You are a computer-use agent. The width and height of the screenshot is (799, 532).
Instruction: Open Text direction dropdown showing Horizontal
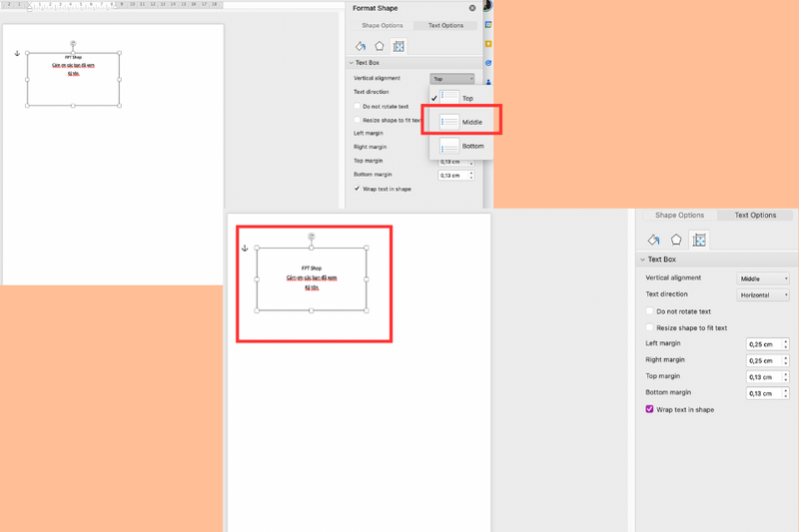763,294
